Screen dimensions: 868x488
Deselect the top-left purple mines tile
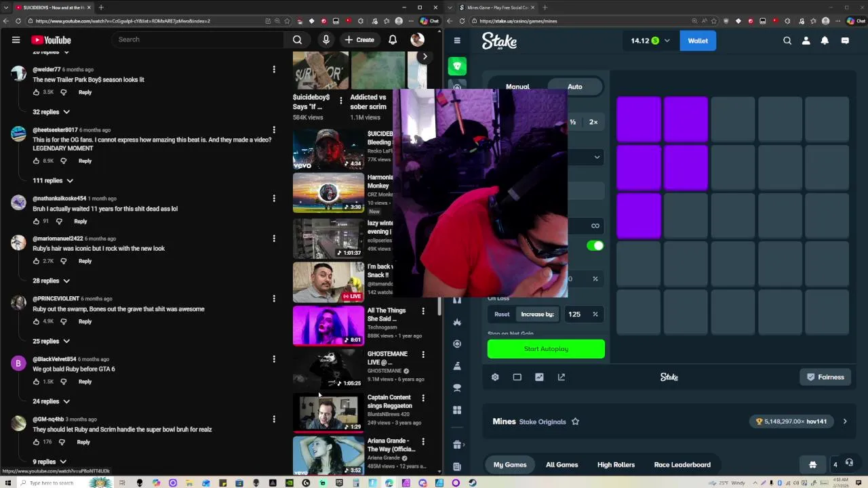coord(638,119)
